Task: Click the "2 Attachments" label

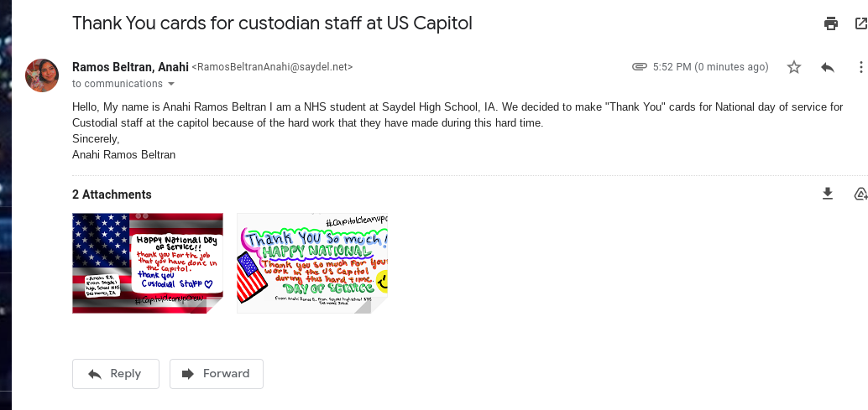Action: [112, 195]
